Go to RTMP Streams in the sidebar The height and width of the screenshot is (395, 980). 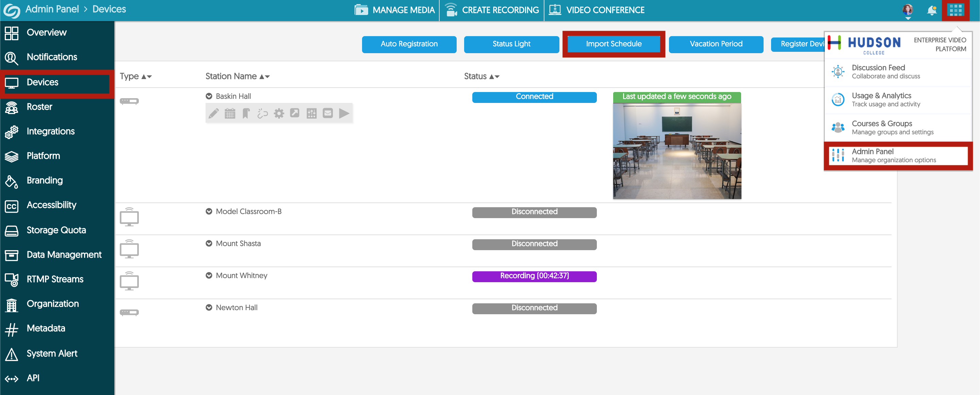pos(55,279)
